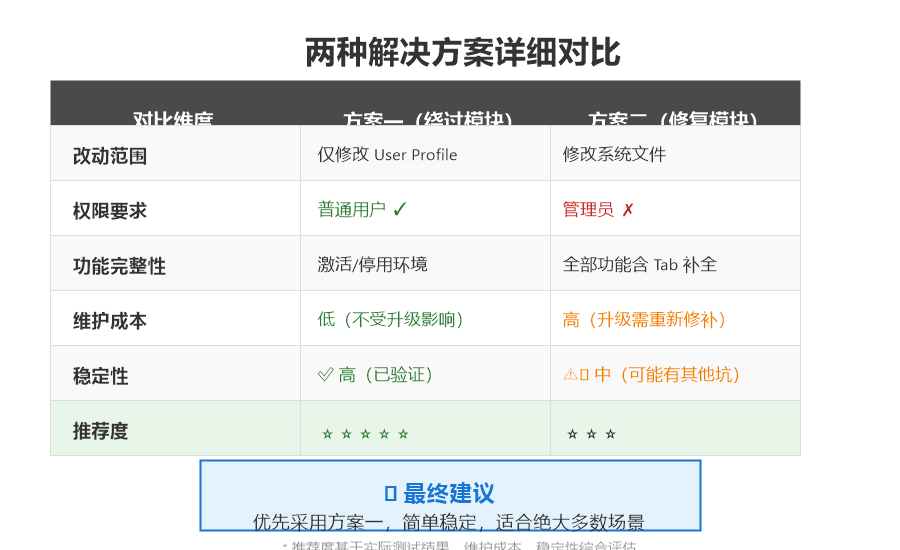Select the 维护成本 row label
This screenshot has width=900, height=550.
(110, 321)
